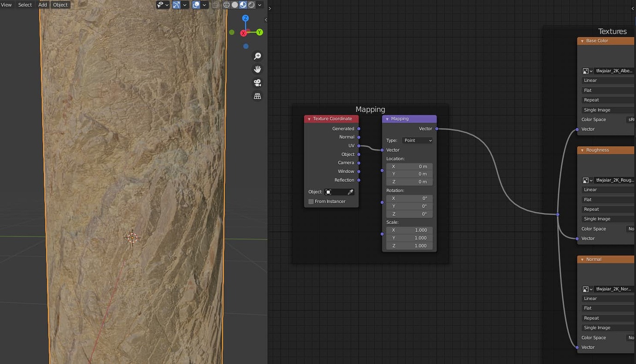The height and width of the screenshot is (364, 636).
Task: Switch to rendered viewport shading
Action: 251,5
